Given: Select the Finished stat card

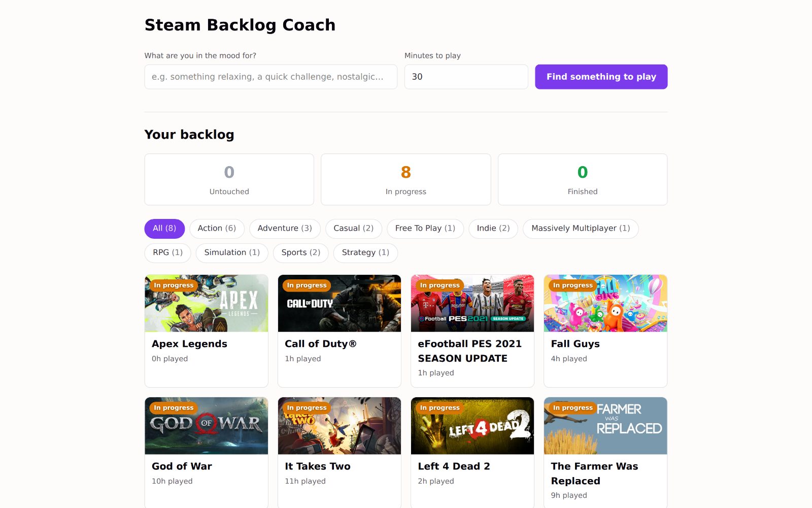Looking at the screenshot, I should pyautogui.click(x=583, y=179).
